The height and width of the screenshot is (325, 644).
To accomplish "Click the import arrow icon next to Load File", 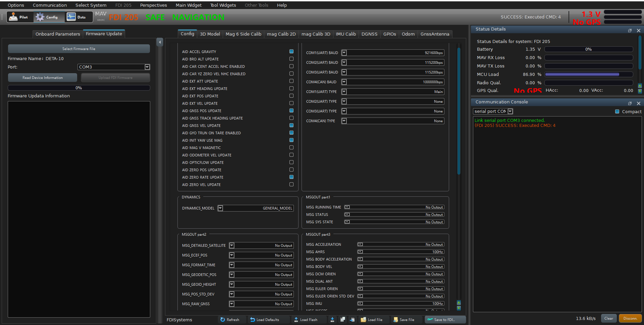I will (352, 320).
